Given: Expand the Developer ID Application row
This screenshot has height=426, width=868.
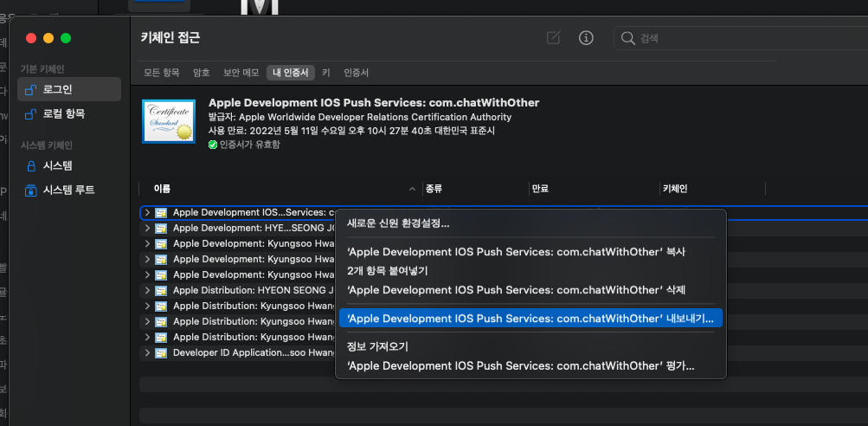Looking at the screenshot, I should pyautogui.click(x=147, y=353).
